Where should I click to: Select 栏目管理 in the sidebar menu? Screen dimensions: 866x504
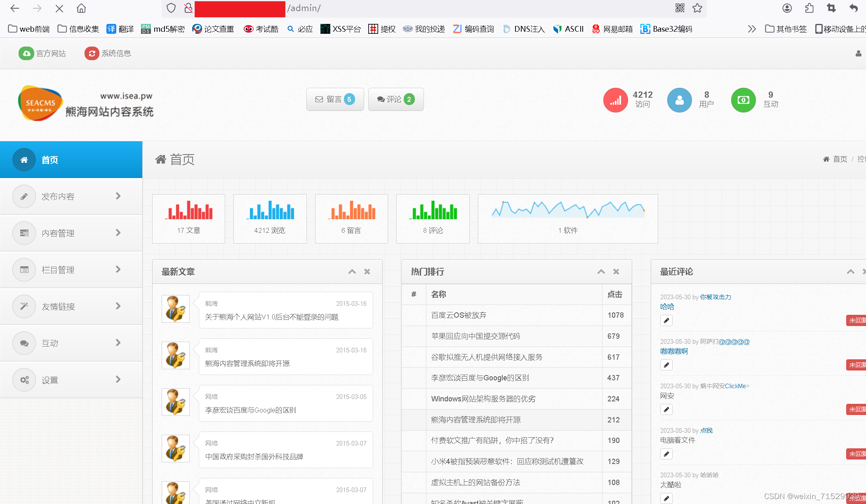tap(71, 270)
